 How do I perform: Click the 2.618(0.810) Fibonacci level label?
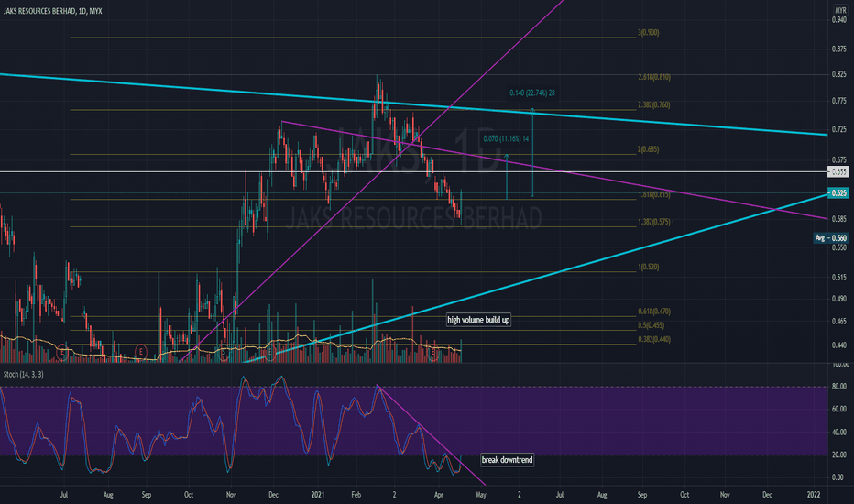tap(654, 77)
